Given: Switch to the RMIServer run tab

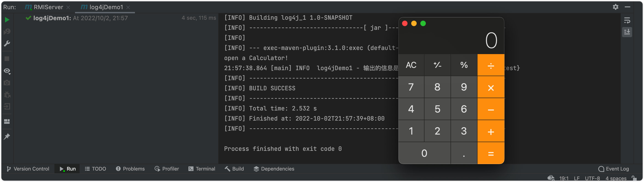Looking at the screenshot, I should click(48, 7).
